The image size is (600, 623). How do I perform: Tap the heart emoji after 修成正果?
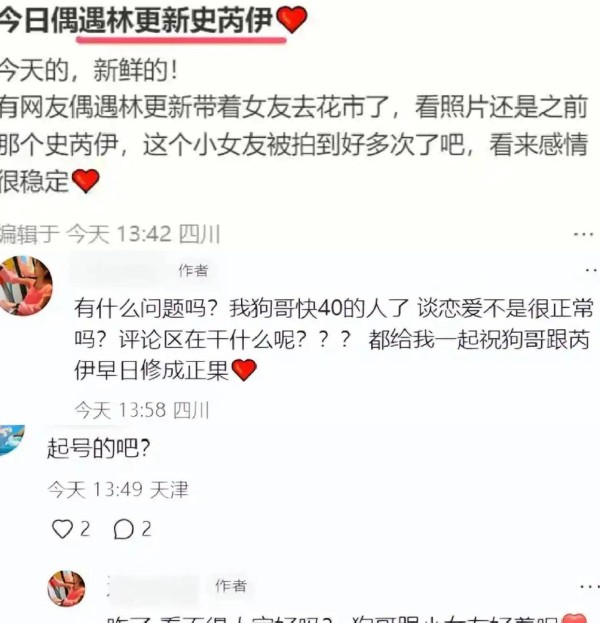pyautogui.click(x=244, y=370)
